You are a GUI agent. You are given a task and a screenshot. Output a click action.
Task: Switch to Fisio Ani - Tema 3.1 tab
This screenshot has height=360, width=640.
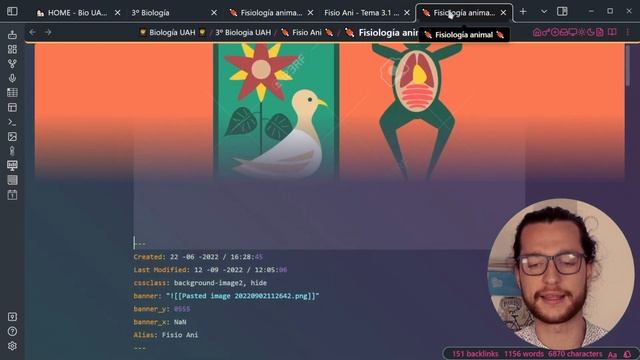(x=362, y=13)
